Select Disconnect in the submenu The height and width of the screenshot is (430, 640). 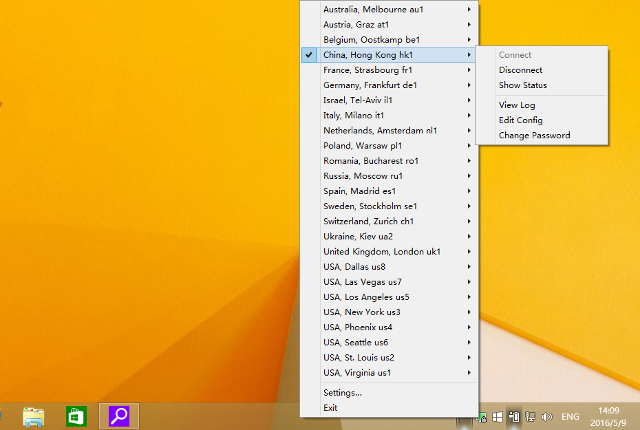click(520, 70)
